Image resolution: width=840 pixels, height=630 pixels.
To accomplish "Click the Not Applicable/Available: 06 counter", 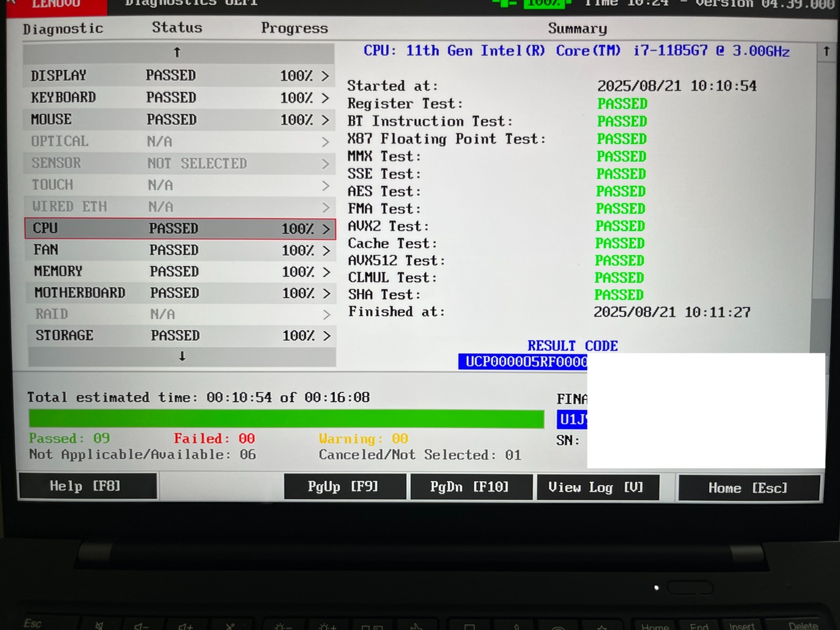I will click(142, 455).
